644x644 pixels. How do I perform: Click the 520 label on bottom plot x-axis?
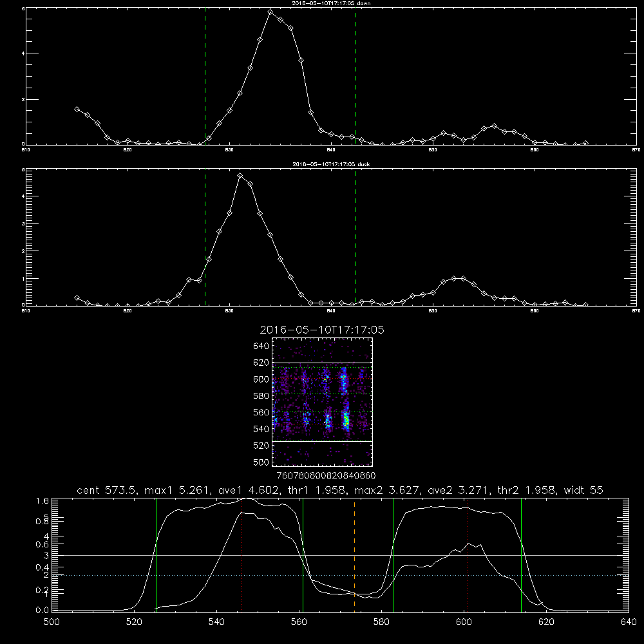point(134,622)
